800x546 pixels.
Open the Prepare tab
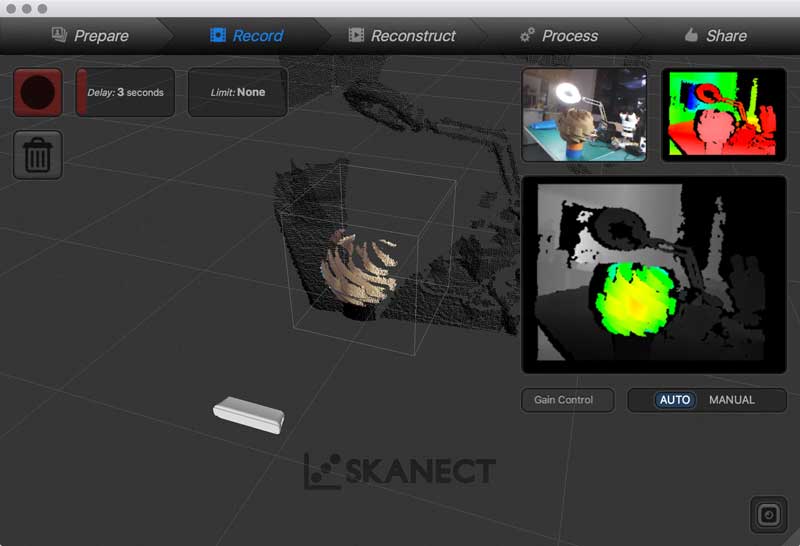click(x=90, y=36)
